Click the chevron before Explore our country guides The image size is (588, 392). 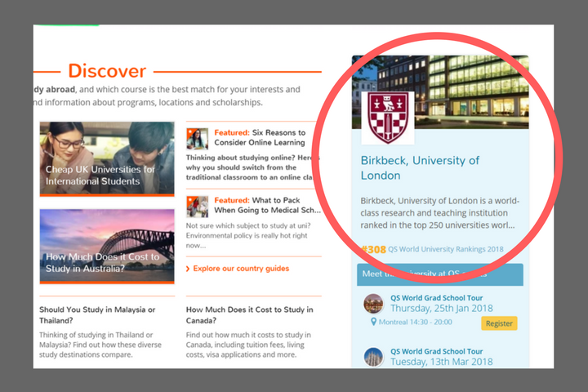tap(188, 269)
